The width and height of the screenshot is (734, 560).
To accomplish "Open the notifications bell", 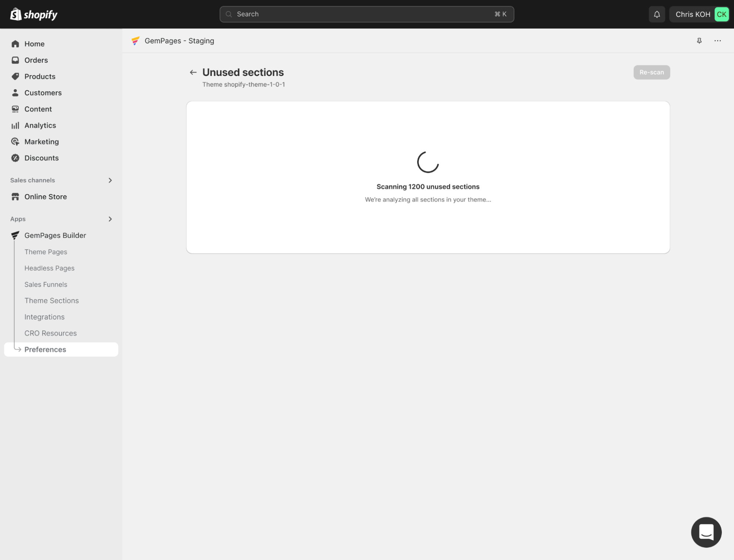I will pos(657,14).
